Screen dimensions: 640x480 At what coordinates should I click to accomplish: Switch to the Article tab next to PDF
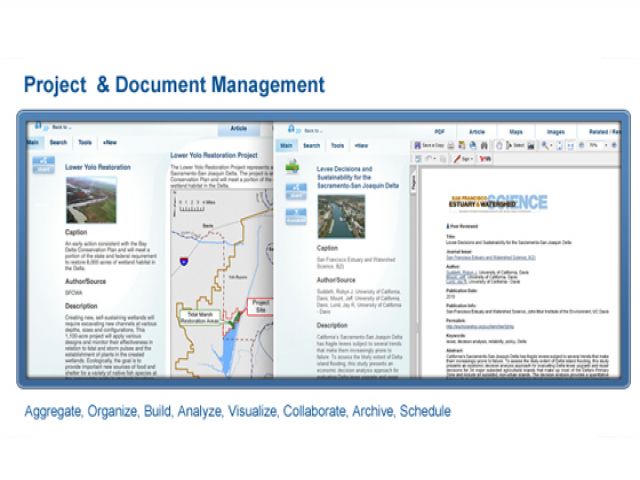tap(477, 132)
